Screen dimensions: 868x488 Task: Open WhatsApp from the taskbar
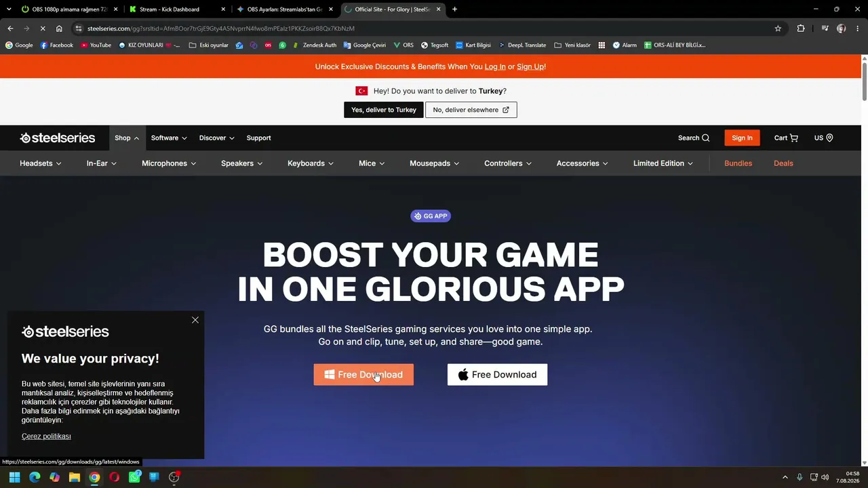click(134, 477)
